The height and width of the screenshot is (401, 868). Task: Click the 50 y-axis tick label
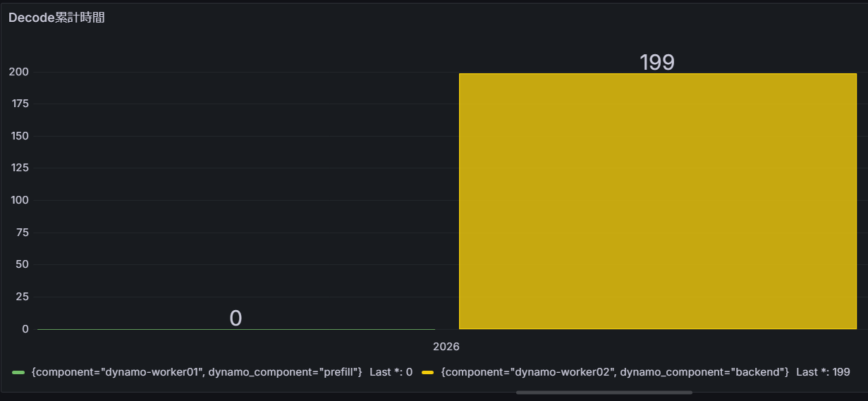click(23, 264)
